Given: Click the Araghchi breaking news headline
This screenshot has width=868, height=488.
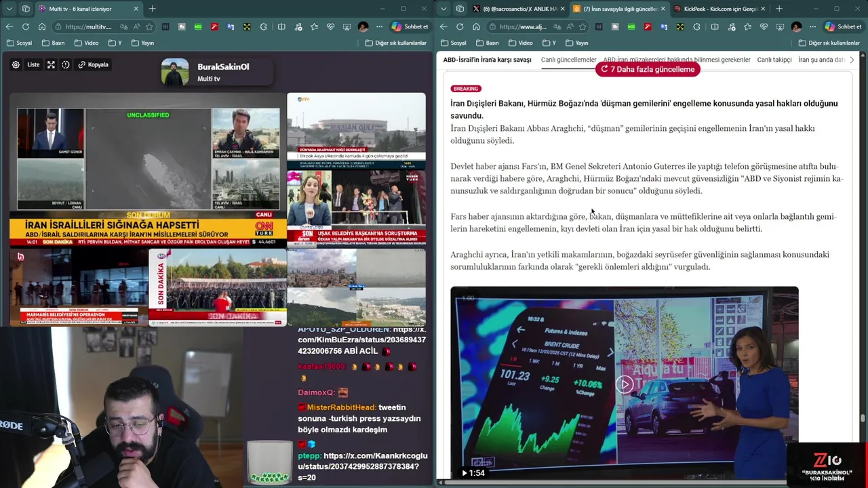Looking at the screenshot, I should (x=644, y=109).
